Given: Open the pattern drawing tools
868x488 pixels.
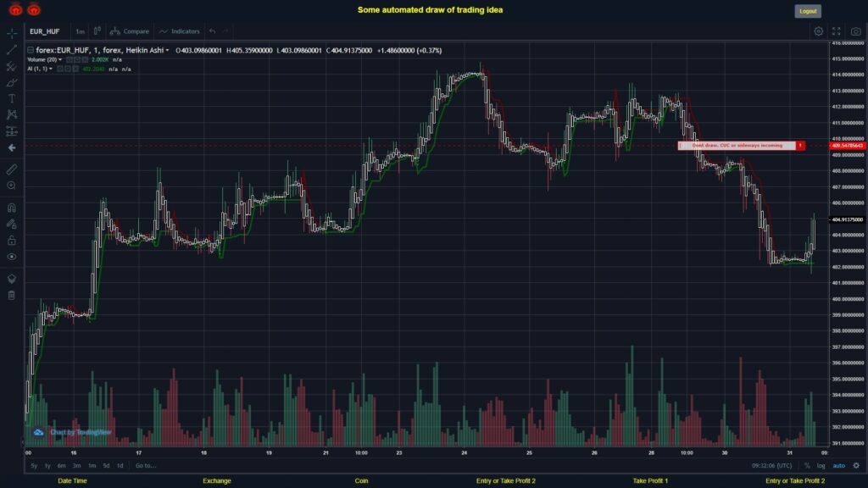Looking at the screenshot, I should [12, 114].
